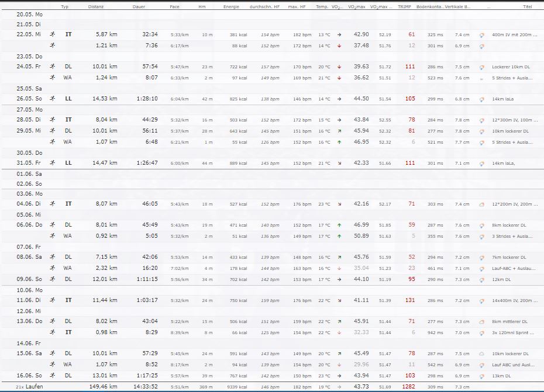The height and width of the screenshot is (392, 544).
Task: Click the LL type label on 31.05. Fr
Action: pyautogui.click(x=68, y=164)
